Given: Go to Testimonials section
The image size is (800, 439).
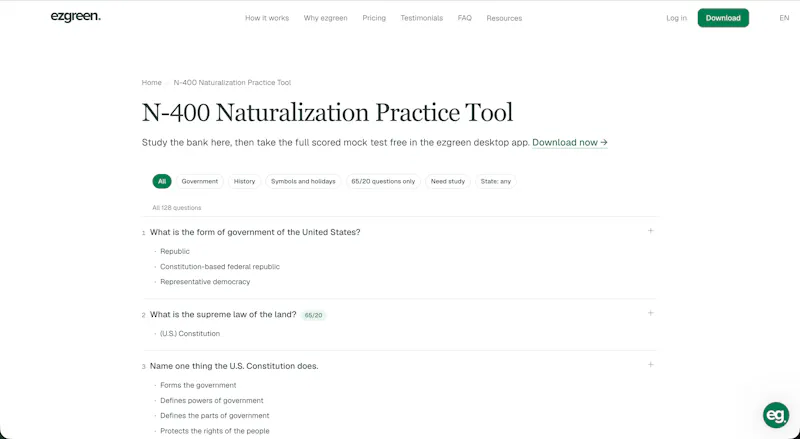Looking at the screenshot, I should (421, 18).
